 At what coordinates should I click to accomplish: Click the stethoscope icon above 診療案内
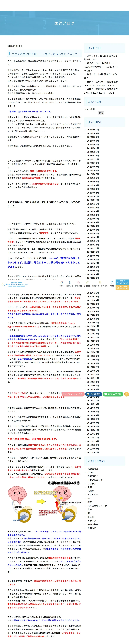(78, 283)
